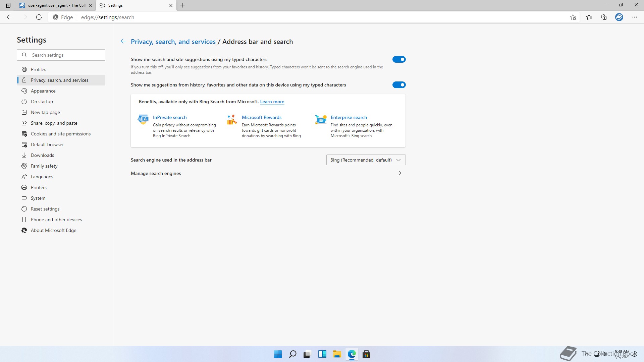Open Printers settings section
The height and width of the screenshot is (362, 644).
pos(61,187)
